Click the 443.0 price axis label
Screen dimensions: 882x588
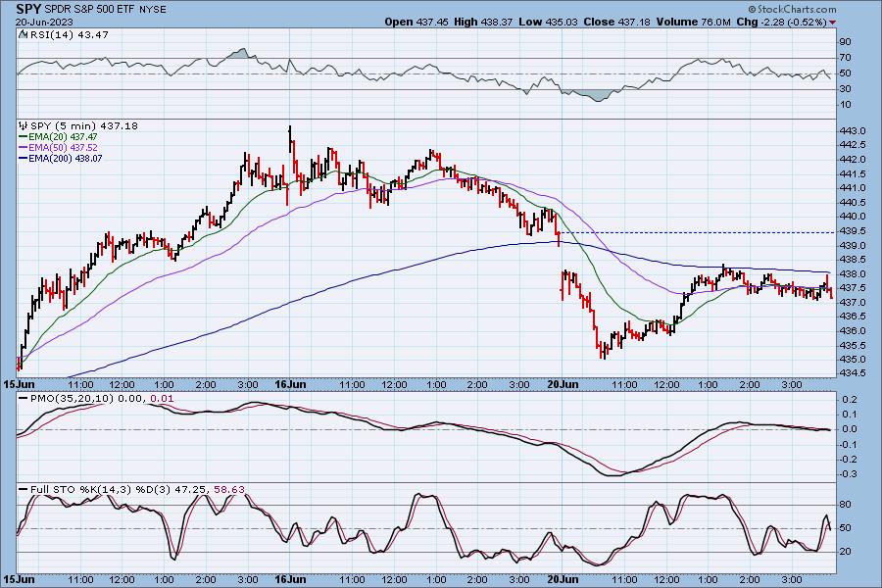click(x=853, y=130)
